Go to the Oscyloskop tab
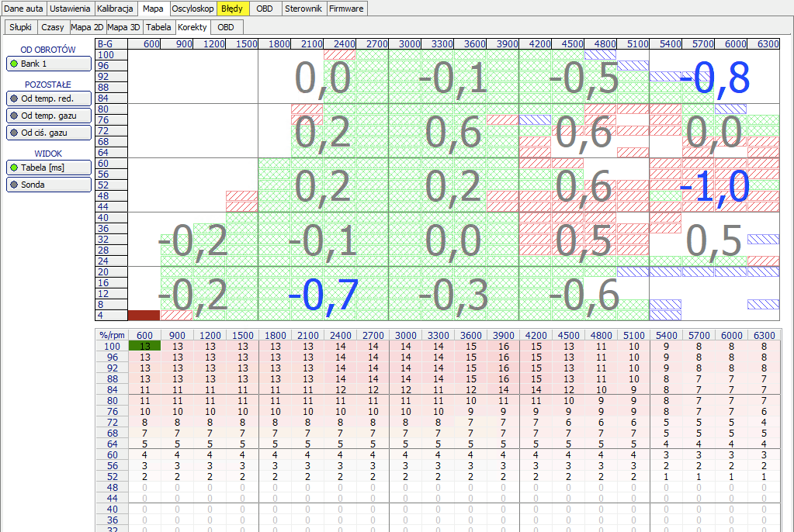 (x=192, y=9)
